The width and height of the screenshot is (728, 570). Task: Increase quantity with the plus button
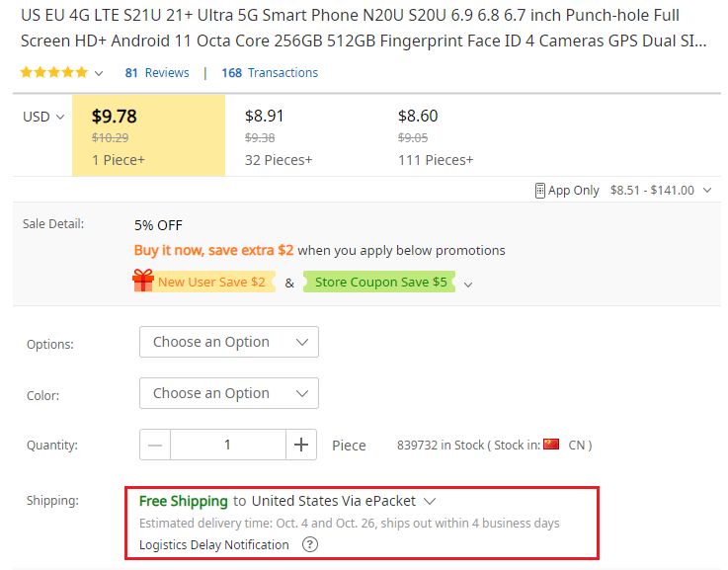tap(301, 445)
